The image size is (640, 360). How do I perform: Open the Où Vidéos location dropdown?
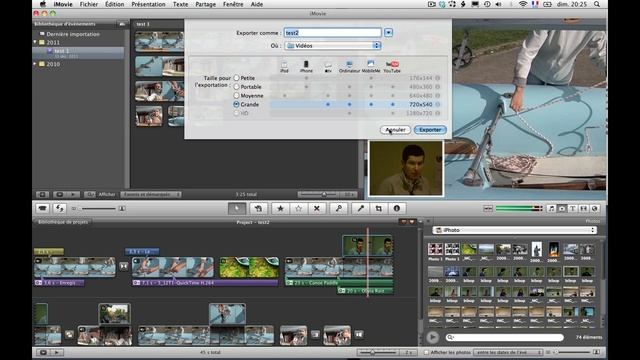click(x=333, y=46)
